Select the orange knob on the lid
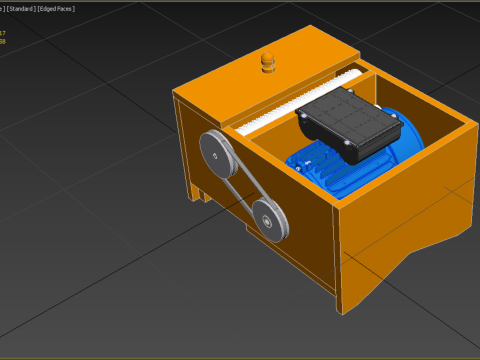480x360 pixels. pyautogui.click(x=268, y=63)
